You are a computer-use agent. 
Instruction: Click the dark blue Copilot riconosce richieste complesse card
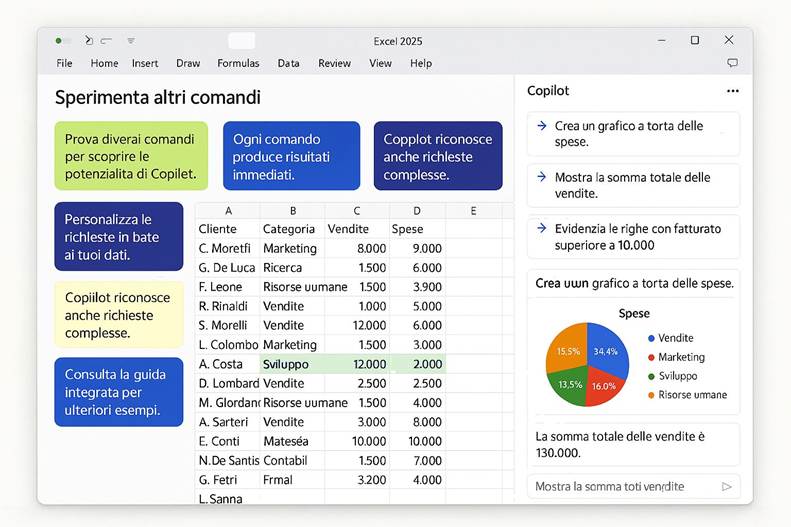pyautogui.click(x=438, y=156)
